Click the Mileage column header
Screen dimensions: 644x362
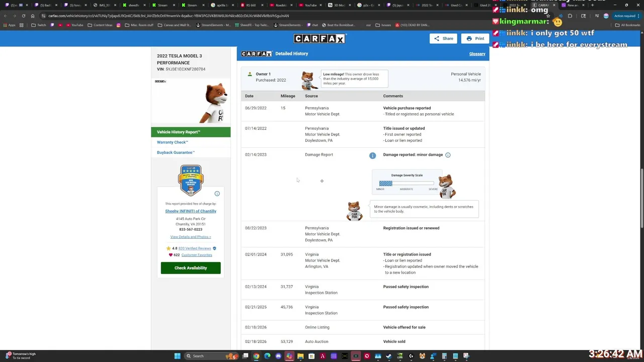[288, 96]
